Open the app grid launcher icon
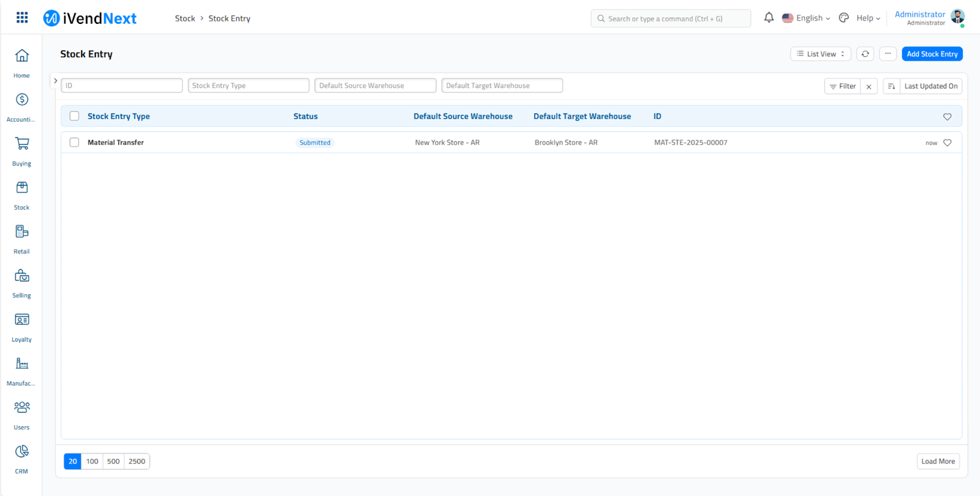This screenshot has width=980, height=496. [22, 18]
